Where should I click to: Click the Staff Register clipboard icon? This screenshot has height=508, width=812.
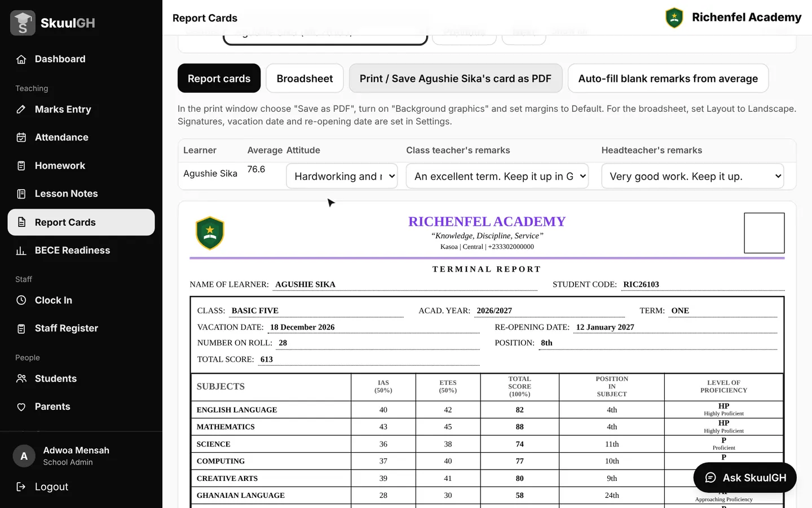21,329
